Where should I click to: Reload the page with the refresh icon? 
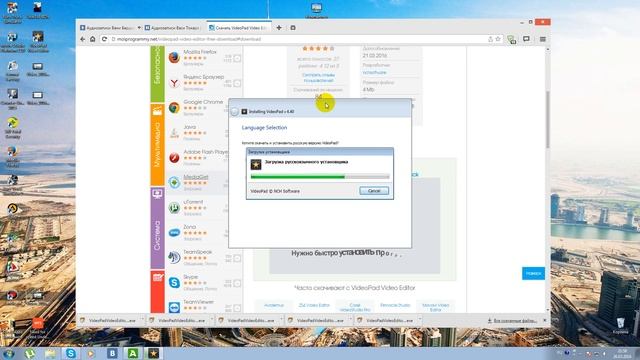104,39
